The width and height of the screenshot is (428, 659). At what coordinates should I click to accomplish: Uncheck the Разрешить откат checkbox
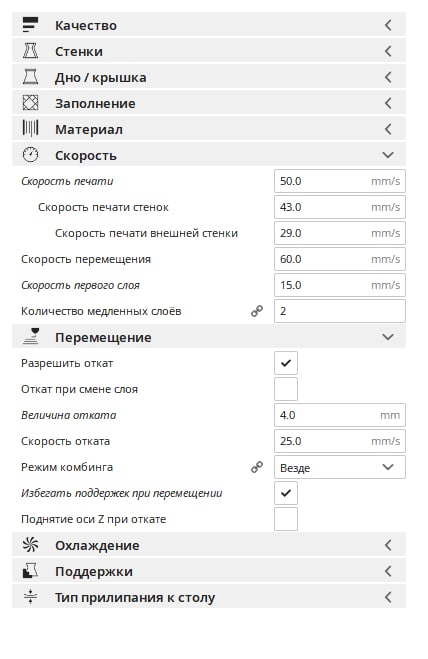click(x=286, y=363)
